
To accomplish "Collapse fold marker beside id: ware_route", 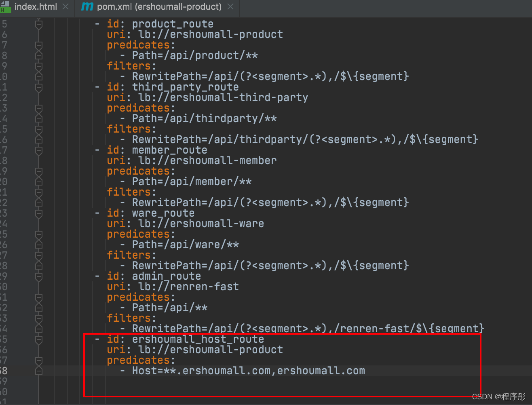I will pyautogui.click(x=39, y=213).
